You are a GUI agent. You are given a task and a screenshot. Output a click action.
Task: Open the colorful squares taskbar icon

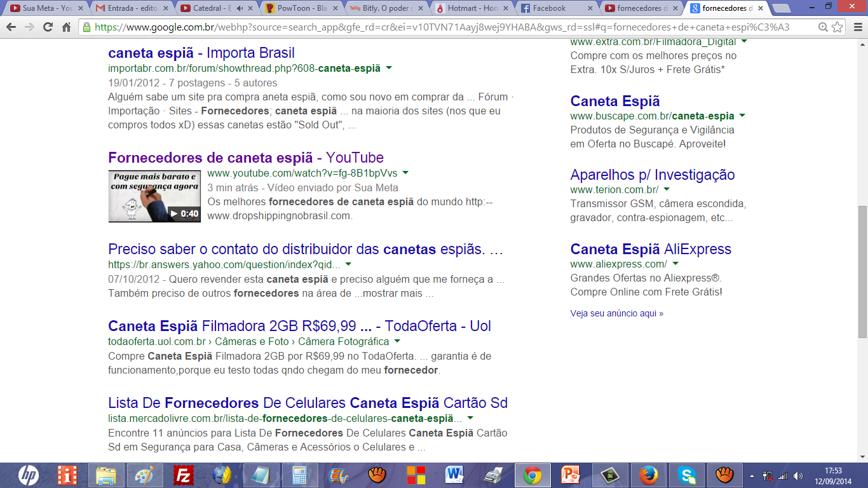[416, 475]
